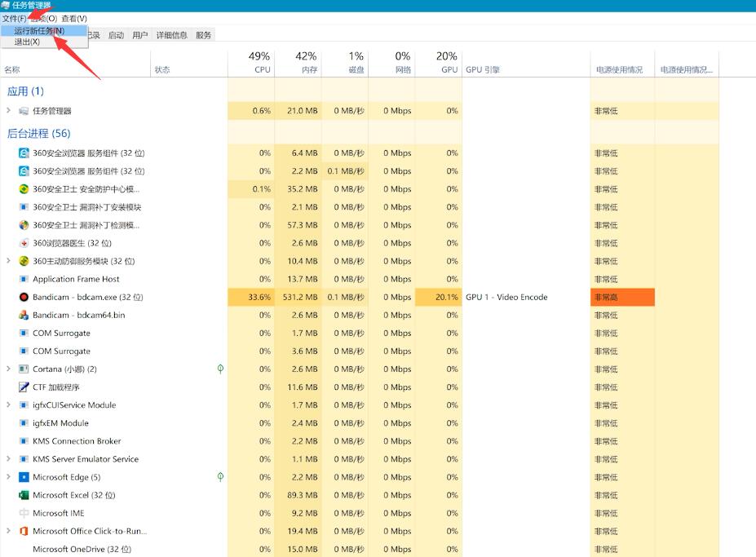756x557 pixels.
Task: Click 360安全卫士 漏洞补丁检测模块 icon
Action: pyautogui.click(x=24, y=225)
